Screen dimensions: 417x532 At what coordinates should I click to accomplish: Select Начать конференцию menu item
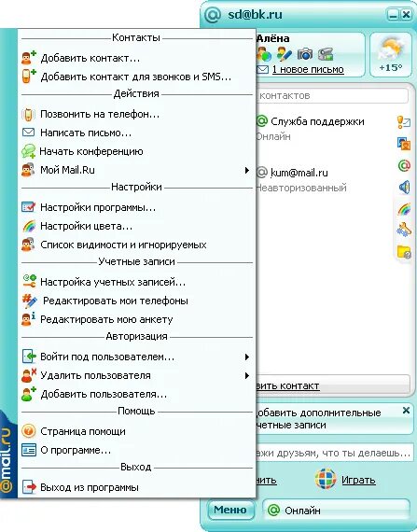137,151
